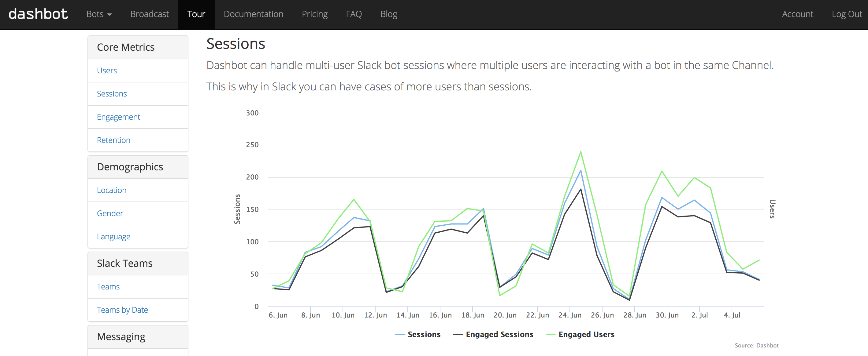Open the Engagement metrics link
868x356 pixels.
118,117
